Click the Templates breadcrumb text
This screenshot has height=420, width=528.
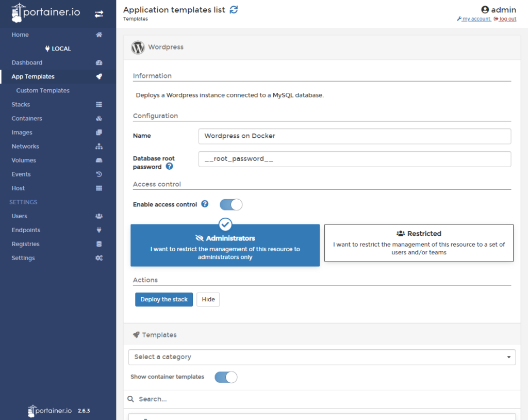[x=136, y=19]
